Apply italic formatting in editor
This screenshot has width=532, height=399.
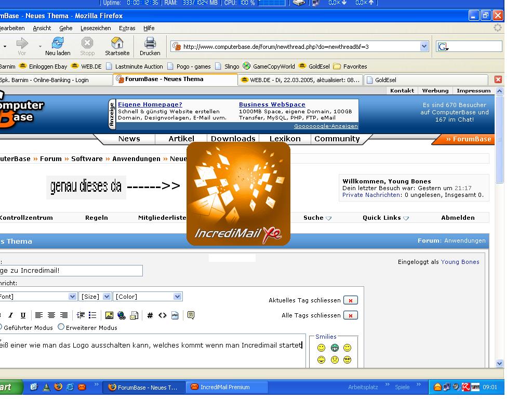(x=11, y=315)
